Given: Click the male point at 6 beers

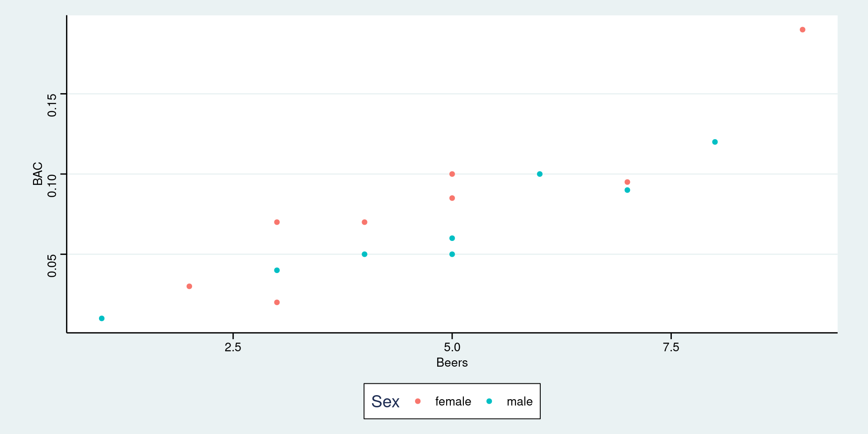Looking at the screenshot, I should [540, 174].
